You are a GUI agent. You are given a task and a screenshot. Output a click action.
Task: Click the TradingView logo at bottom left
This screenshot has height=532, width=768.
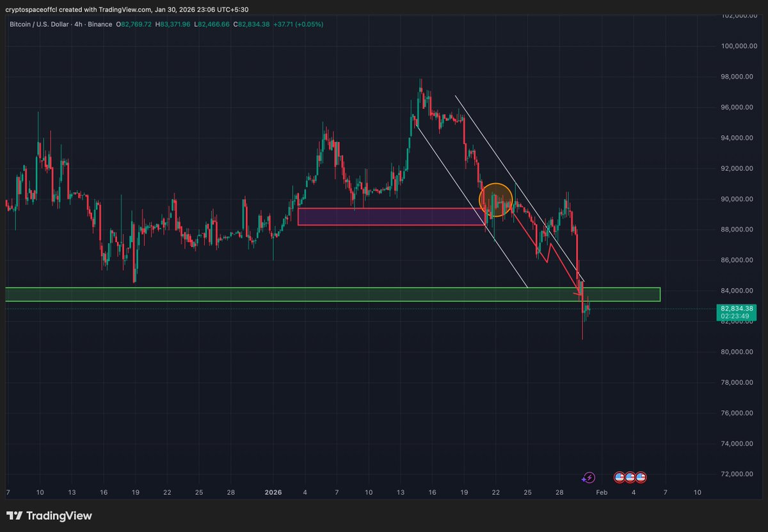click(49, 516)
